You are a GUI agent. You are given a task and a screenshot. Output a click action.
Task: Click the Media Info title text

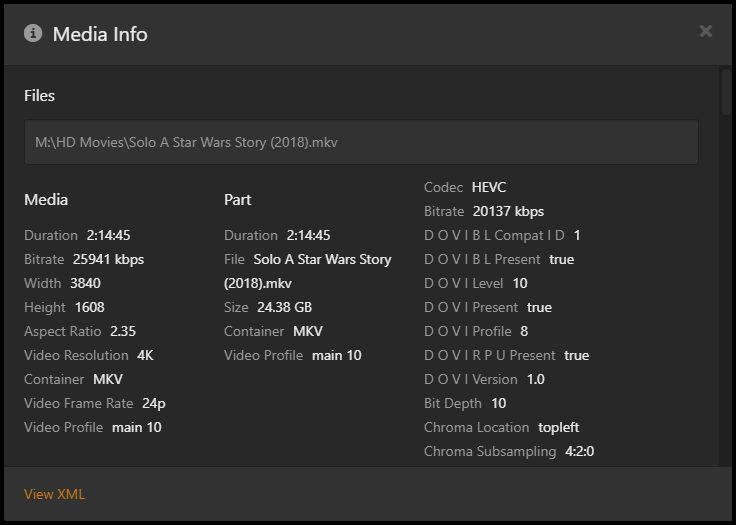pos(100,34)
